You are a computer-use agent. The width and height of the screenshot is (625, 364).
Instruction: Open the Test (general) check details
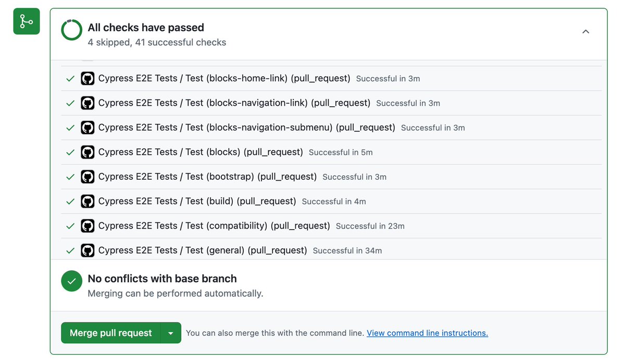point(203,250)
